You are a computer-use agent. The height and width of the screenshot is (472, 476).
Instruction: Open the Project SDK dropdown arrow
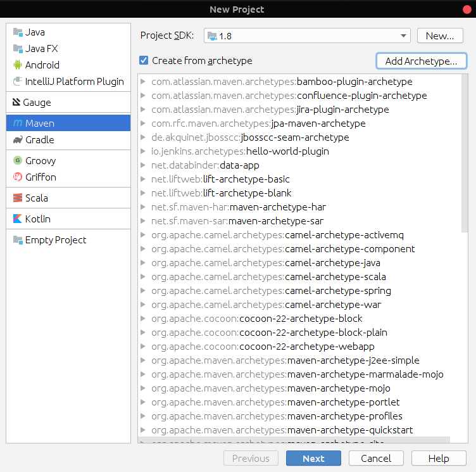(403, 36)
